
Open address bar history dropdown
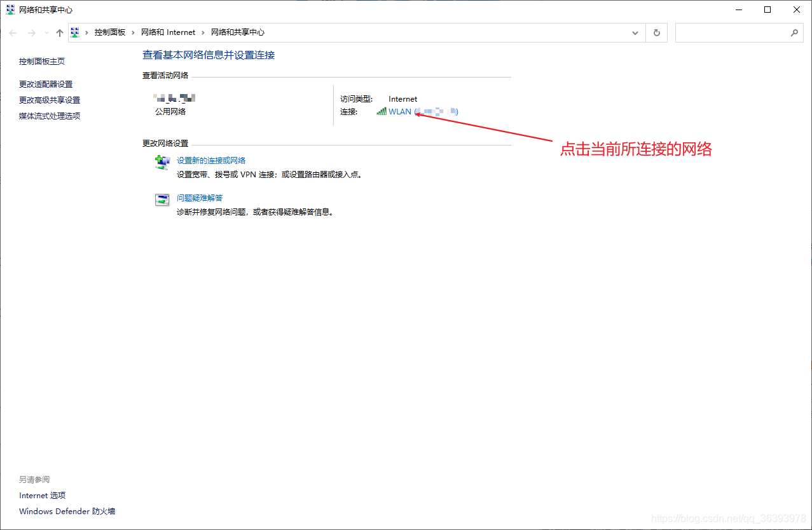635,33
